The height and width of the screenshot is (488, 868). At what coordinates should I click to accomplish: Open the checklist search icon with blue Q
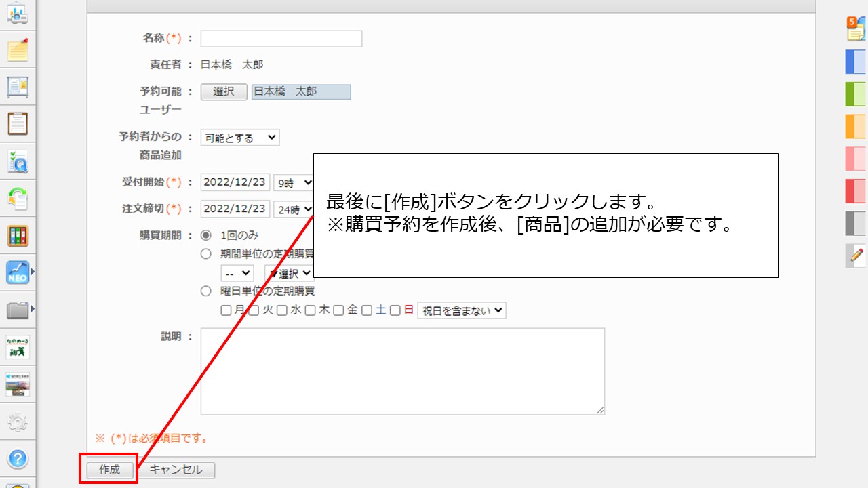[x=17, y=161]
